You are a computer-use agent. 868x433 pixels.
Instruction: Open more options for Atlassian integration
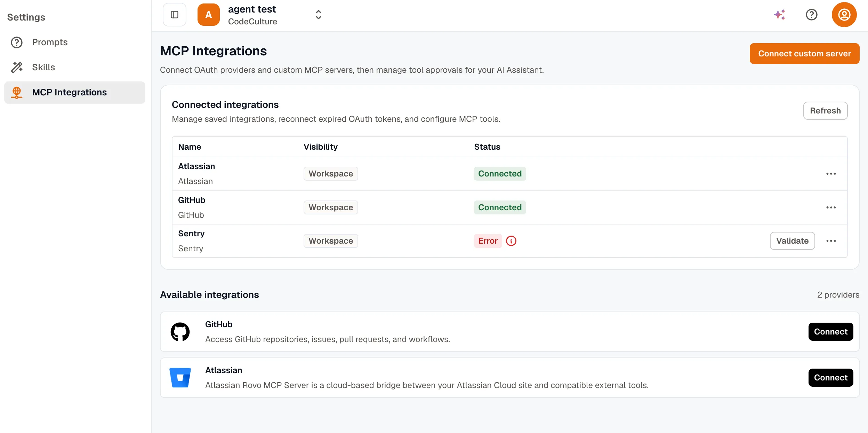831,174
